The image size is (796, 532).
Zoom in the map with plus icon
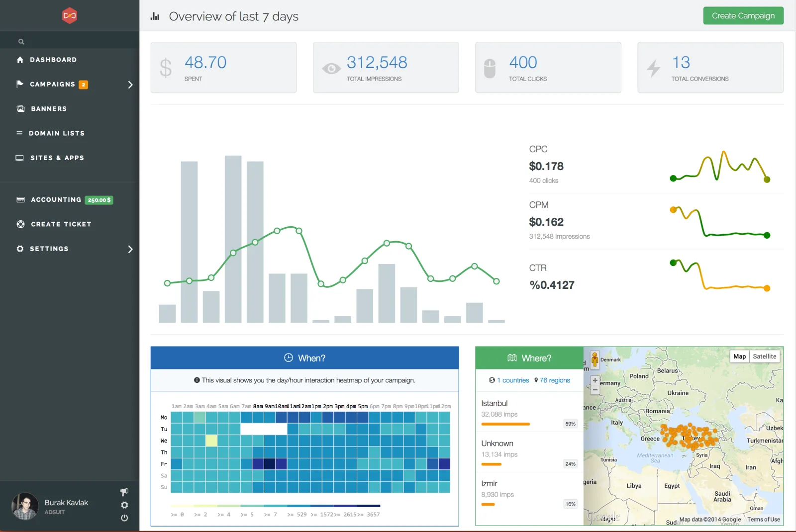pos(595,380)
